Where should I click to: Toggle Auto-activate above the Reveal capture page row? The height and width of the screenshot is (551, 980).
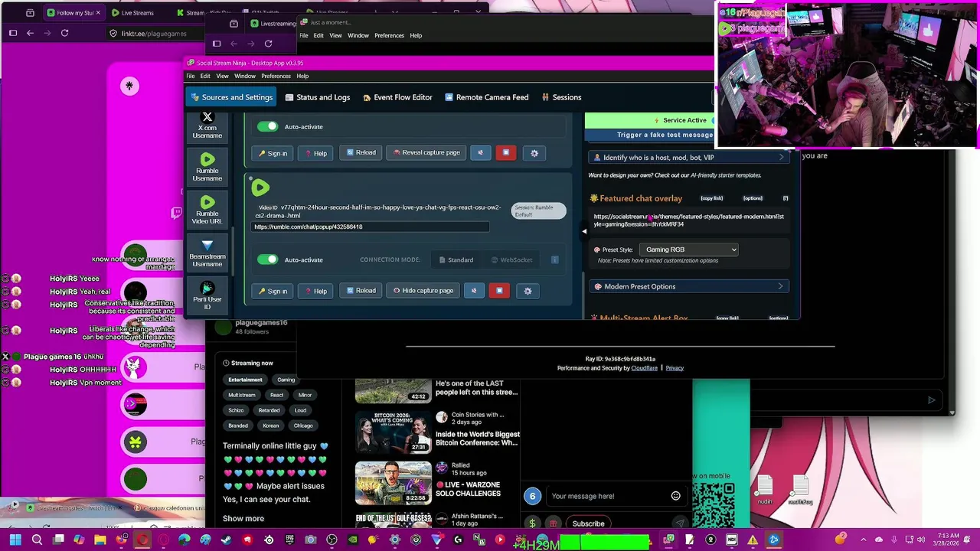pos(267,126)
